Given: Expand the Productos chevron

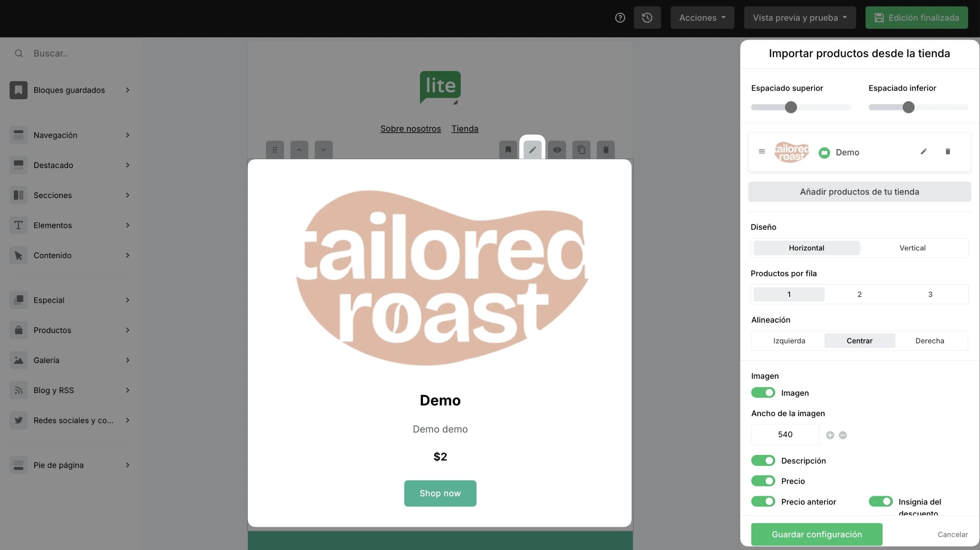Looking at the screenshot, I should [x=128, y=330].
